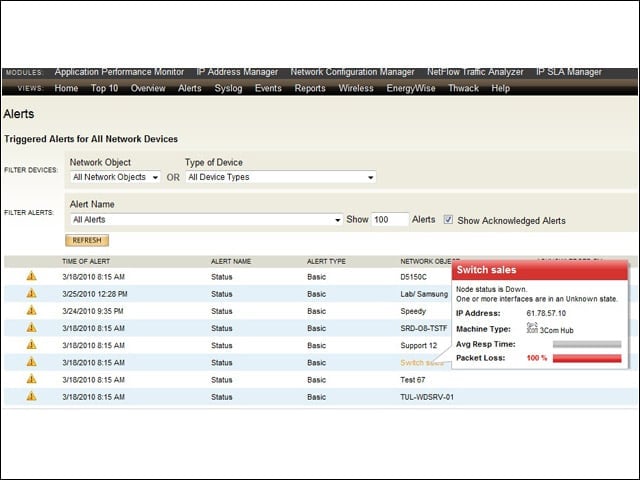Click the Switch sales popup title
The width and height of the screenshot is (640, 480).
[486, 270]
